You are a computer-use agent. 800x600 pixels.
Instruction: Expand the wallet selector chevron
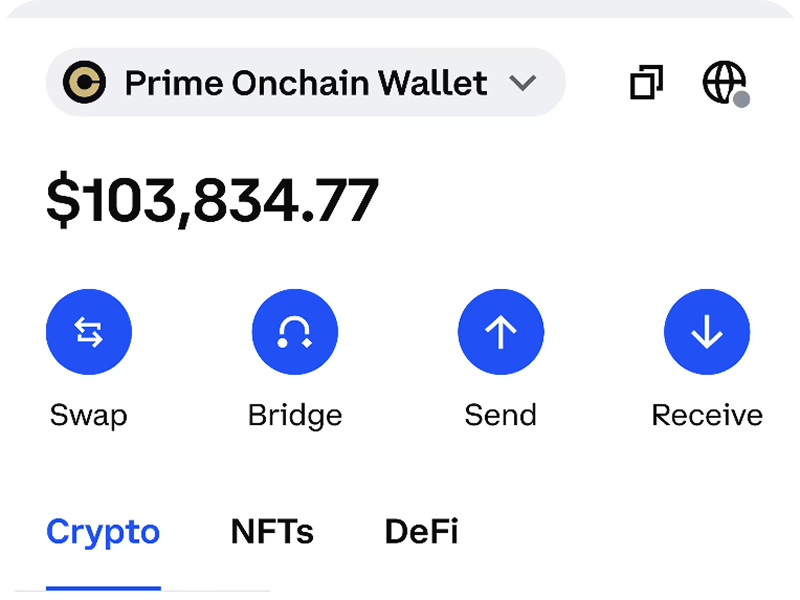(x=524, y=84)
